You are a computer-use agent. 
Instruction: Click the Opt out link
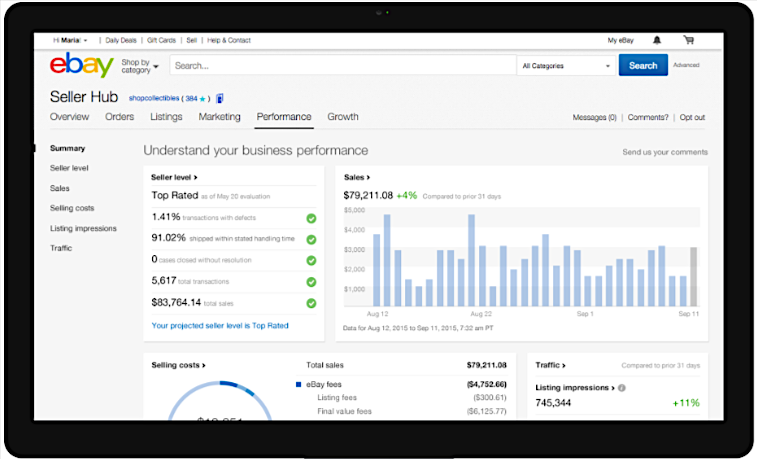coord(692,117)
